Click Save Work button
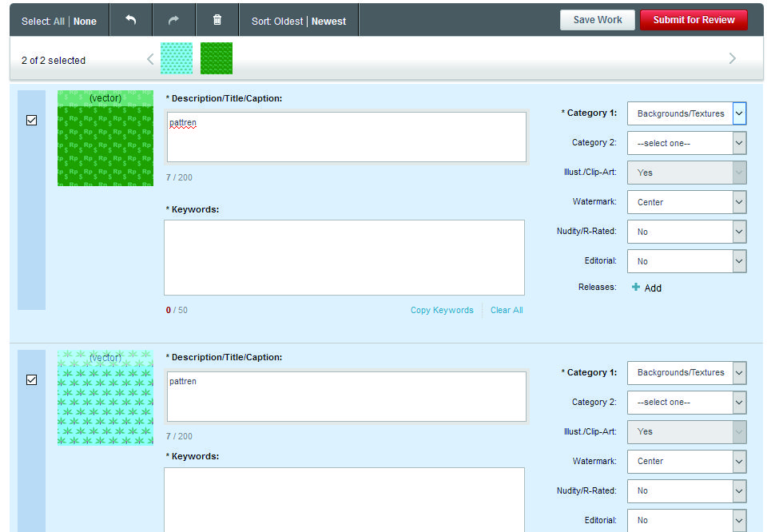Viewport: 775px width, 532px height. click(x=597, y=20)
